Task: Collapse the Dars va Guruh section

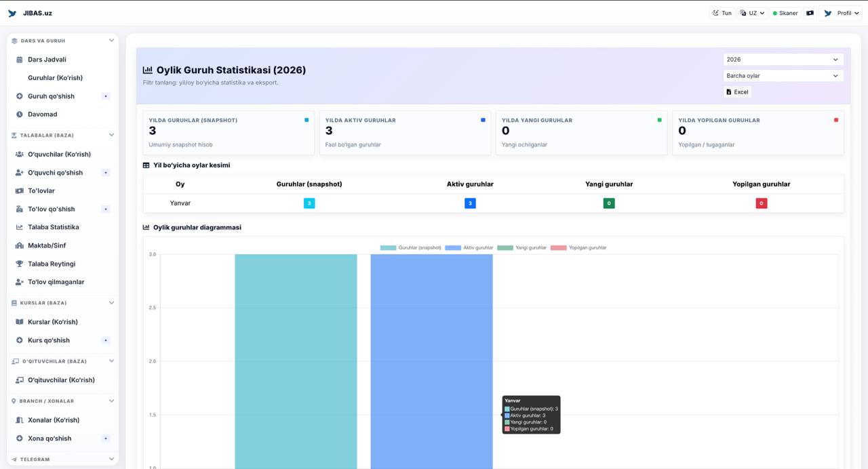Action: pos(111,41)
